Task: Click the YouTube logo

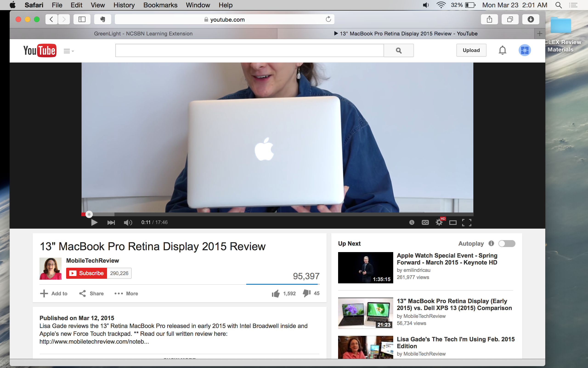Action: [x=40, y=50]
